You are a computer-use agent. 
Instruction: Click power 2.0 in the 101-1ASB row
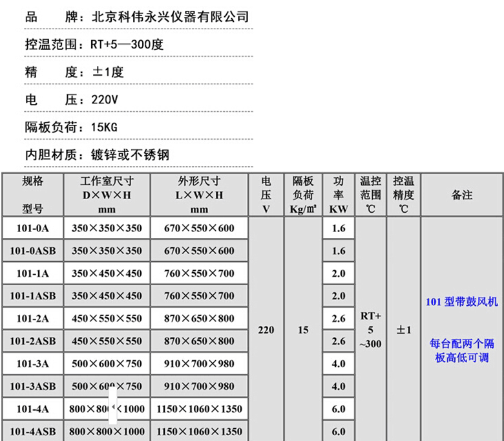point(339,296)
